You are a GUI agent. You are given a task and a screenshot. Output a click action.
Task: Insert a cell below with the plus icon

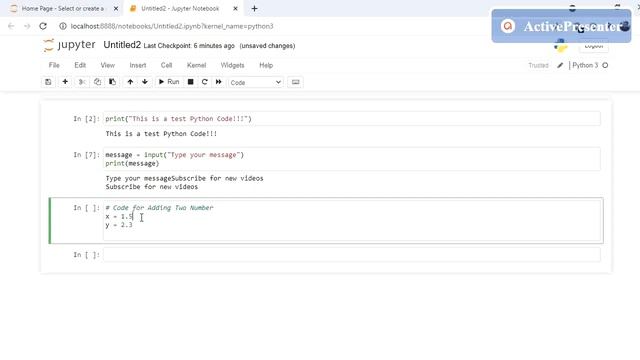65,82
